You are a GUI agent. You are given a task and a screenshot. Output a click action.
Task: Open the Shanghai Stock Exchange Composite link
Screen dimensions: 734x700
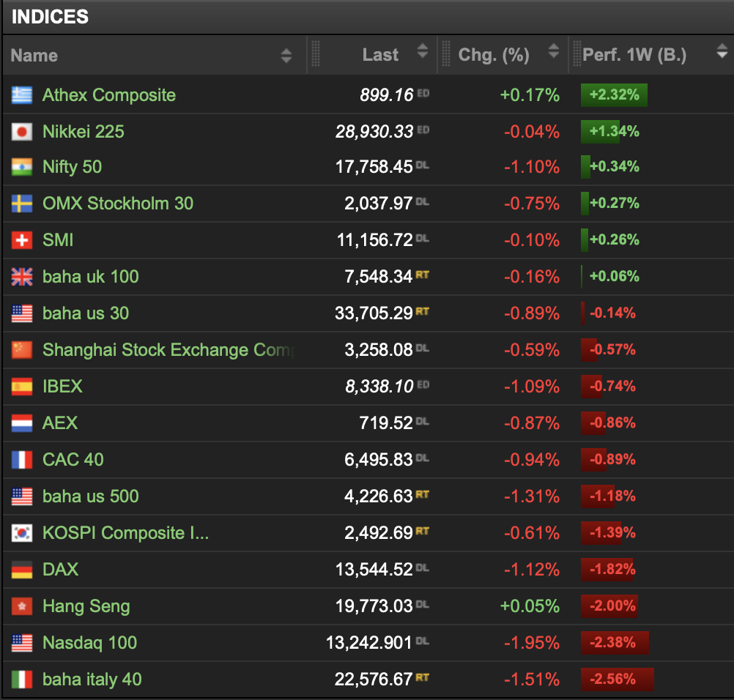coord(168,349)
